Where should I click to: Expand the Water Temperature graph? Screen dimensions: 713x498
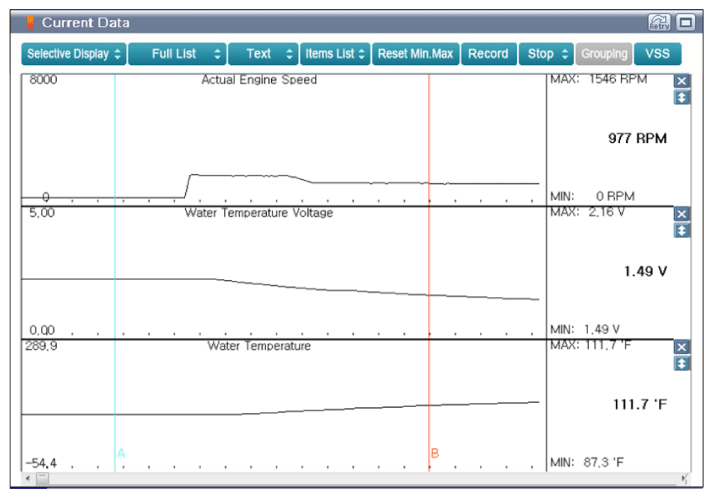(681, 364)
